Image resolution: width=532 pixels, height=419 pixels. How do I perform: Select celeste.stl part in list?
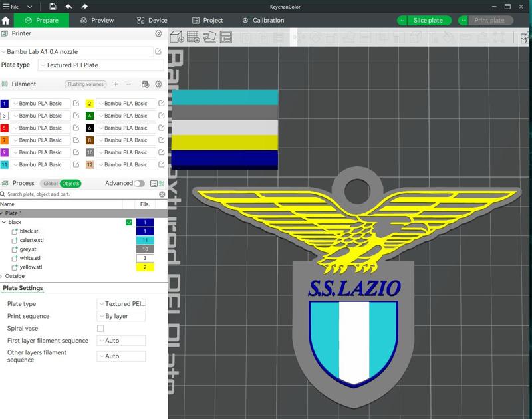31,240
